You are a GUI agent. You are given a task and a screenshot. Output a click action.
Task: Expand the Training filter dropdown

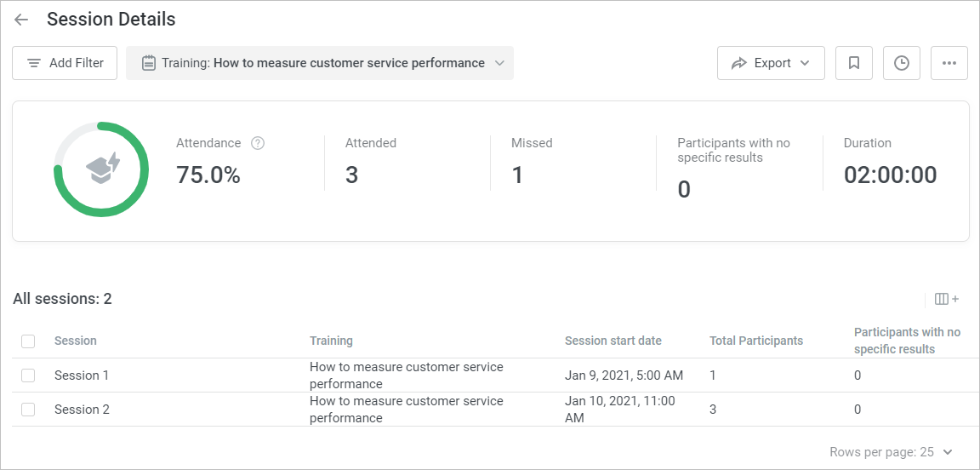click(x=320, y=63)
